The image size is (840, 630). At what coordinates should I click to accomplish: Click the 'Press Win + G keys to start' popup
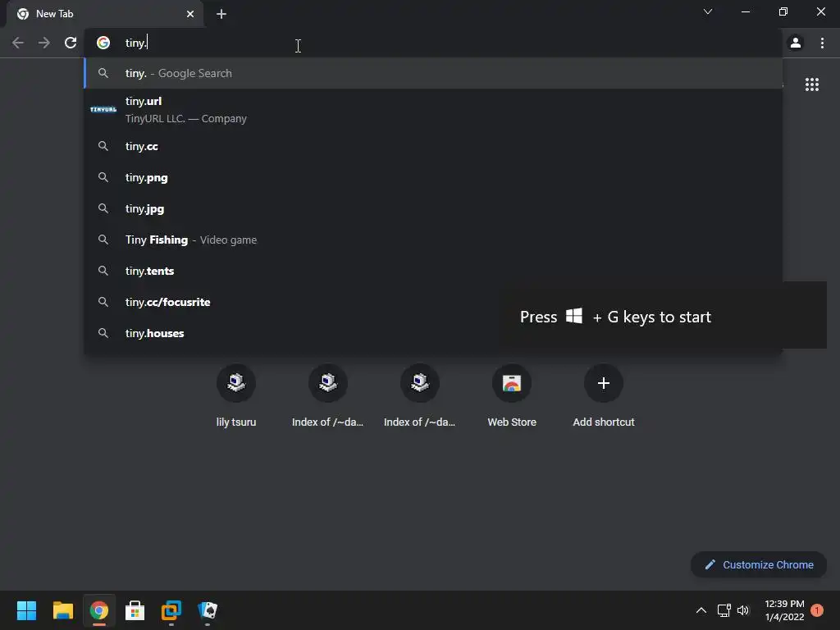tap(663, 315)
